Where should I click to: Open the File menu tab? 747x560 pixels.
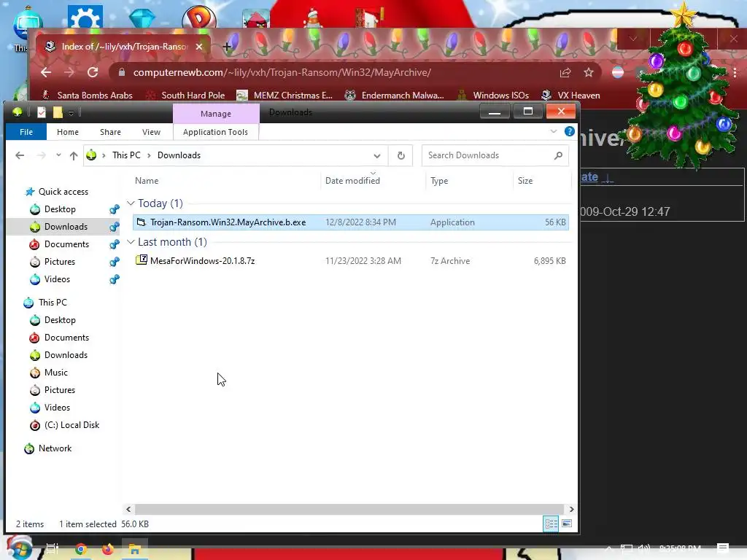26,132
